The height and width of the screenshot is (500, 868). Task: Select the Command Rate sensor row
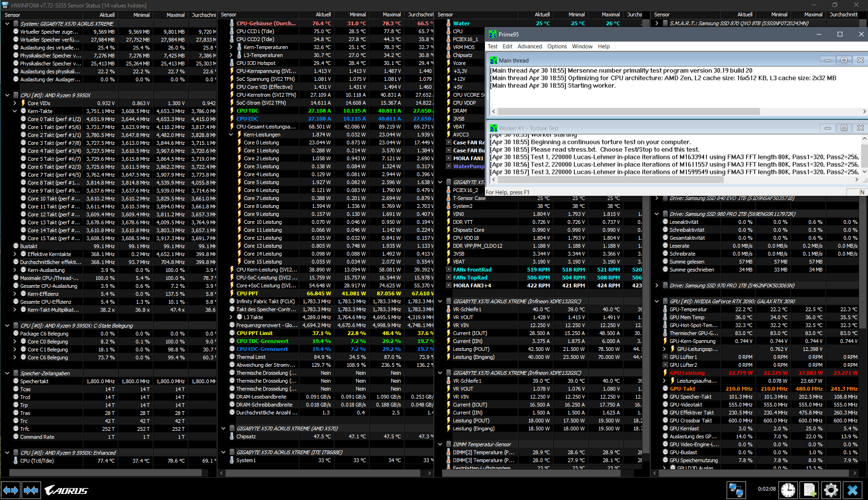[x=109, y=437]
